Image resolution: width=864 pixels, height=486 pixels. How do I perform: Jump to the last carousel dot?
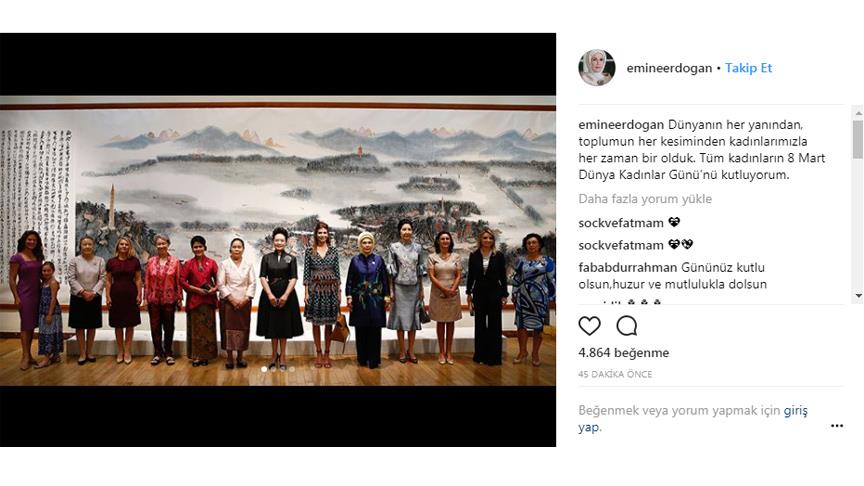point(292,369)
